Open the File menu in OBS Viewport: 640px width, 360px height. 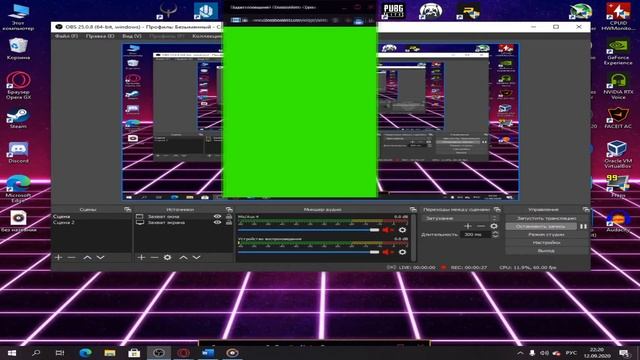(x=66, y=36)
